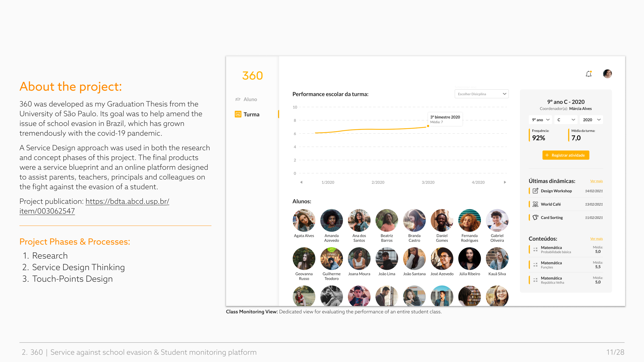Click the Card Sorting cards icon
The width and height of the screenshot is (644, 362).
click(535, 217)
